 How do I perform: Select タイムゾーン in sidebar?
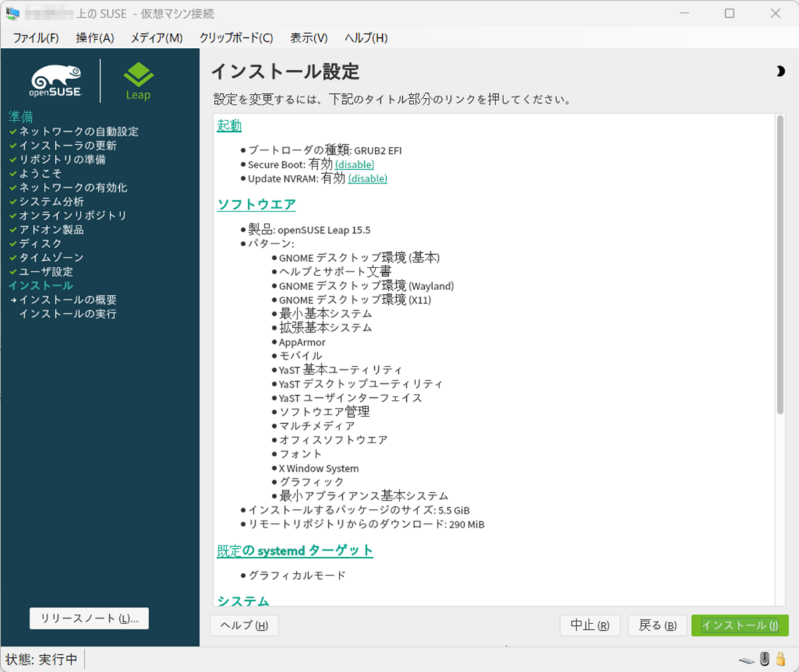point(51,257)
